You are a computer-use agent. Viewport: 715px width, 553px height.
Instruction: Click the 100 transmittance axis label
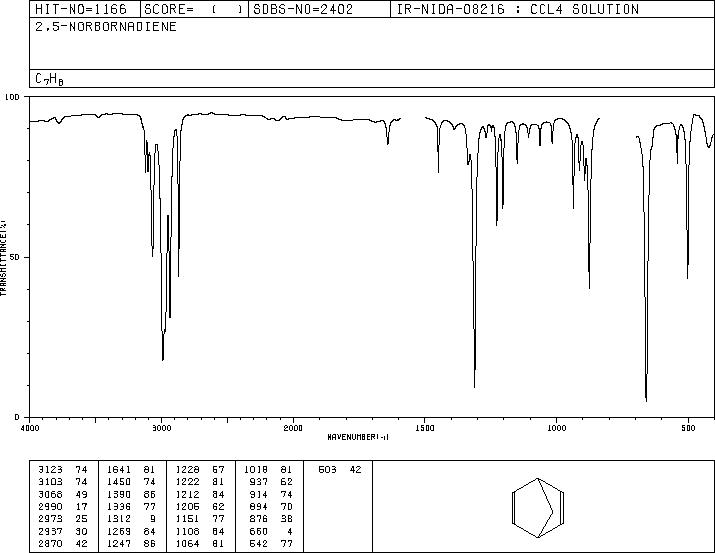(x=12, y=97)
